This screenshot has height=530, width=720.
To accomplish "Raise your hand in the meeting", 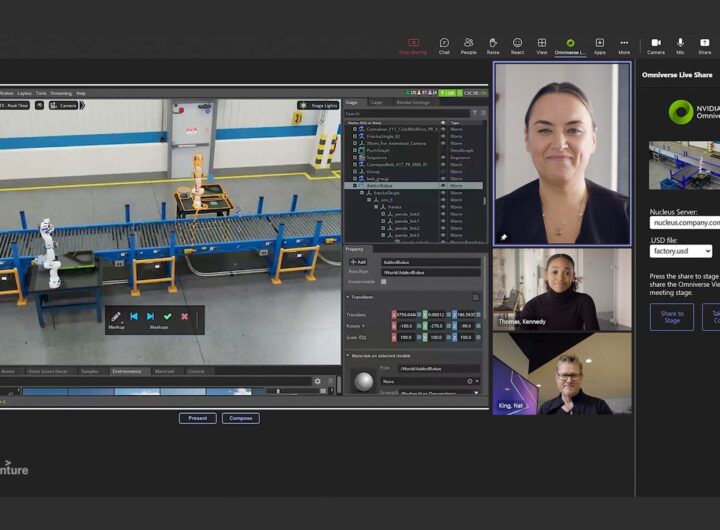I will click(x=493, y=46).
